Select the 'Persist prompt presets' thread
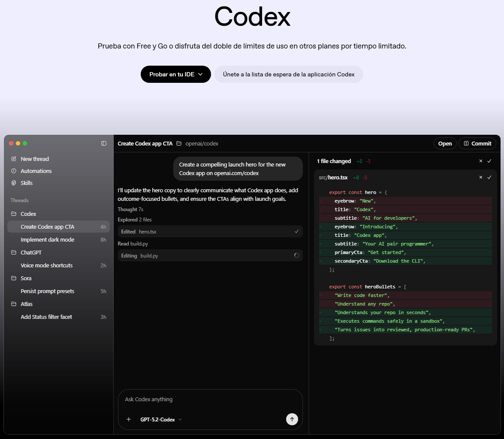Viewport: 504px width, 439px height. pyautogui.click(x=58, y=291)
